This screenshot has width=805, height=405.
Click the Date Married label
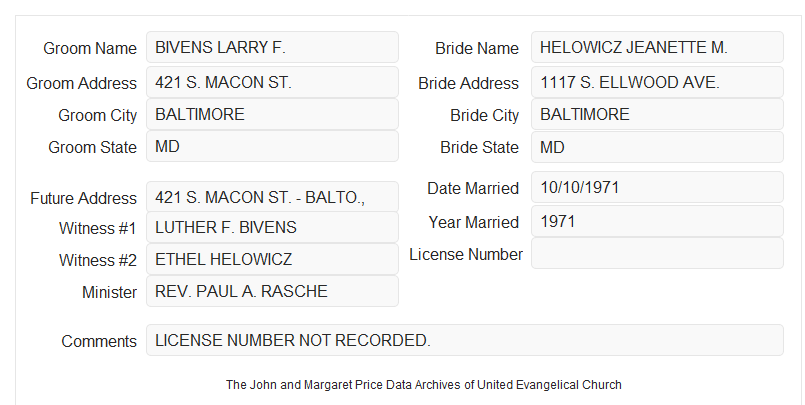tap(473, 188)
